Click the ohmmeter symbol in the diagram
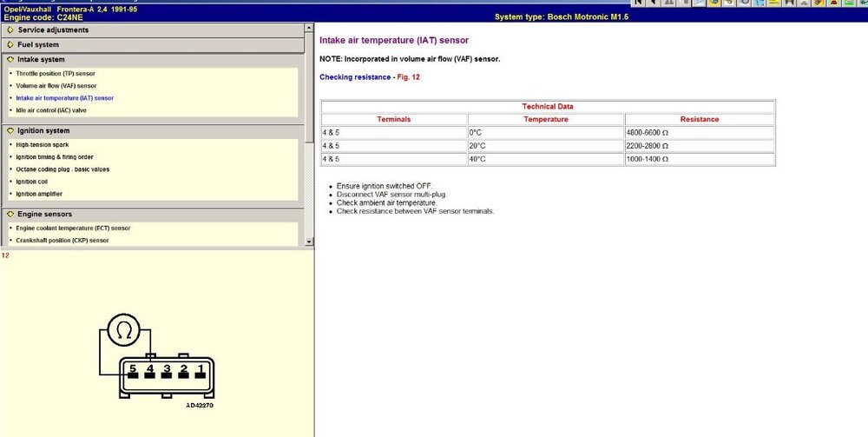 click(123, 330)
